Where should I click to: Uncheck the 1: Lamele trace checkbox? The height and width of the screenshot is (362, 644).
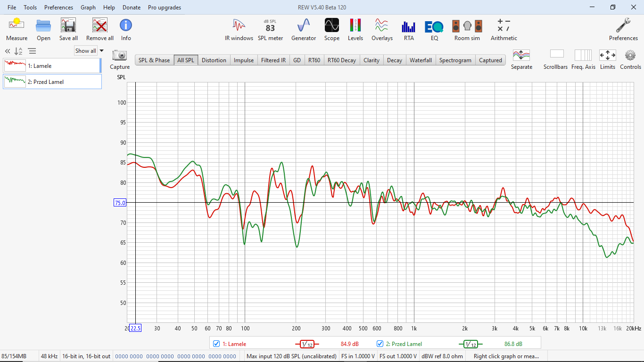pyautogui.click(x=216, y=344)
